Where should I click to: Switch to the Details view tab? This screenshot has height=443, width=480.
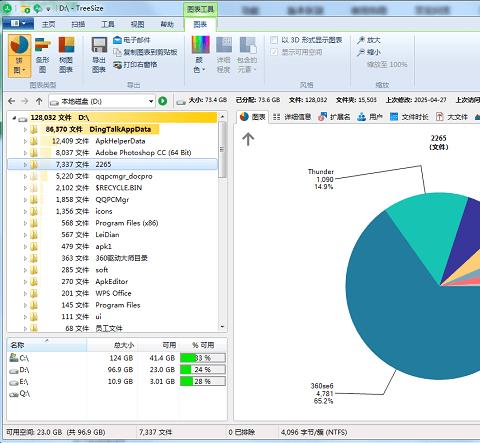pyautogui.click(x=292, y=117)
